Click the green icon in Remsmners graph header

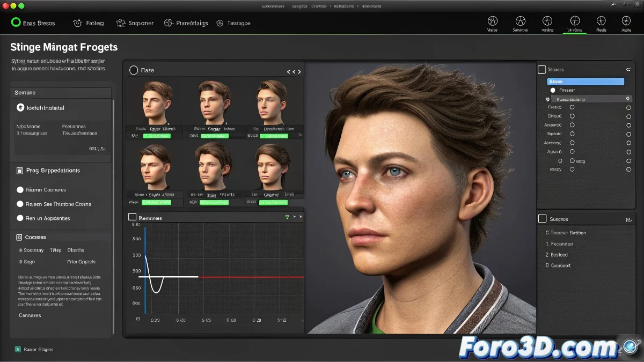coord(287,217)
